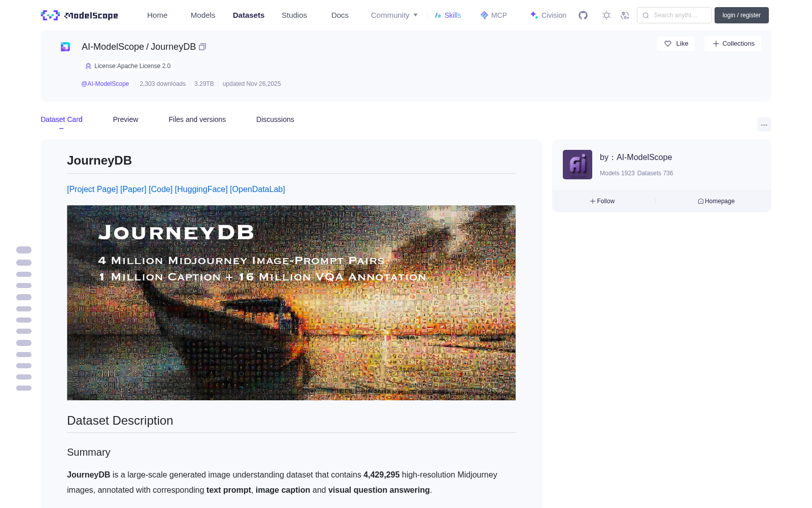812x508 pixels.
Task: Open the [Paper] link
Action: 133,189
